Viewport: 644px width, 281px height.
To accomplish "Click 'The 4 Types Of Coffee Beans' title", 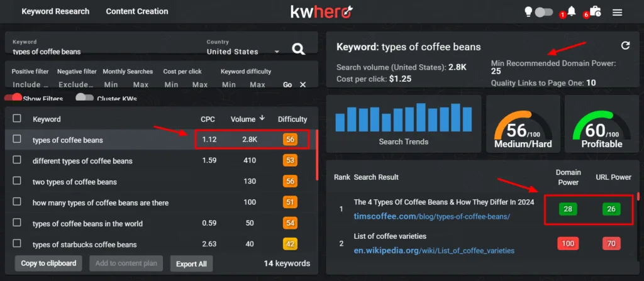I will (444, 202).
